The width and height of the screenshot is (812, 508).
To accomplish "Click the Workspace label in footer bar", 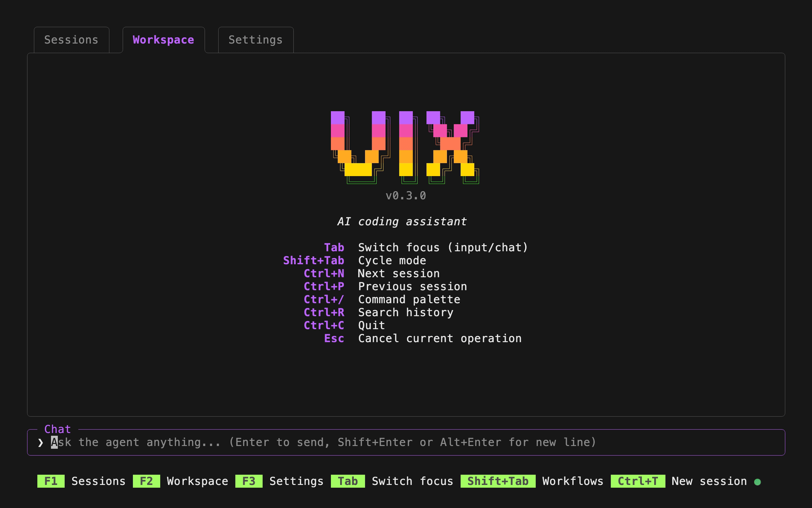I will (198, 481).
